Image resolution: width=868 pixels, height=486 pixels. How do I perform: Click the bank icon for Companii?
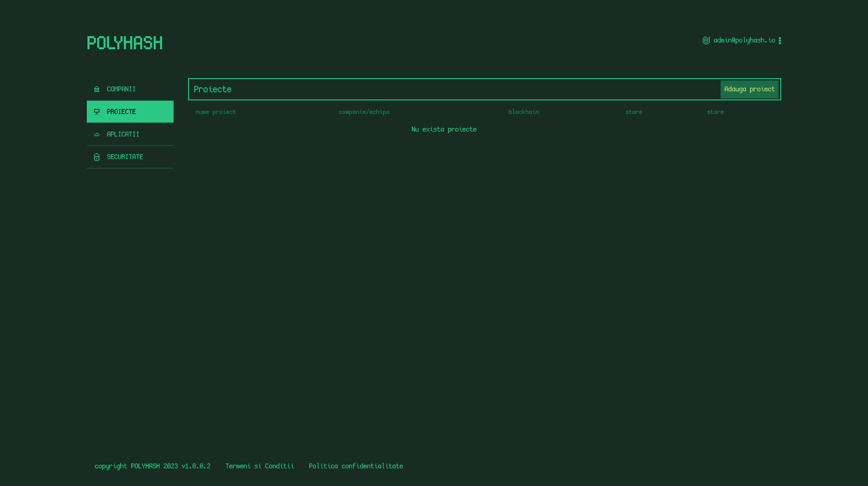click(97, 89)
